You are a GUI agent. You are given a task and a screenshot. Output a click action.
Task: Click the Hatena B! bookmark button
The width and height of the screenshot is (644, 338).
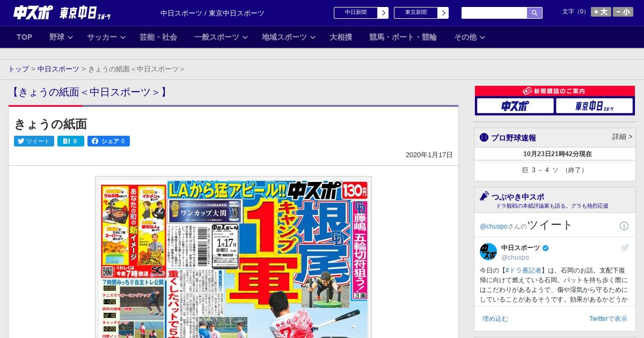click(x=71, y=141)
